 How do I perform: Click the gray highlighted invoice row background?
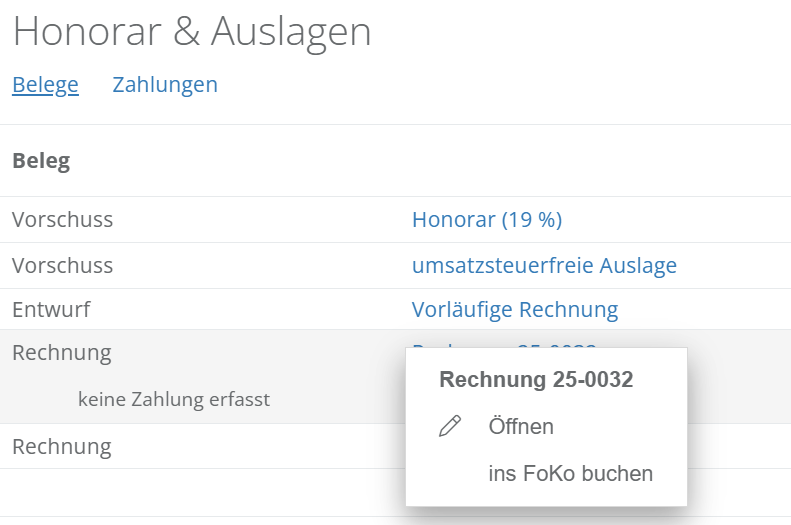[250, 375]
